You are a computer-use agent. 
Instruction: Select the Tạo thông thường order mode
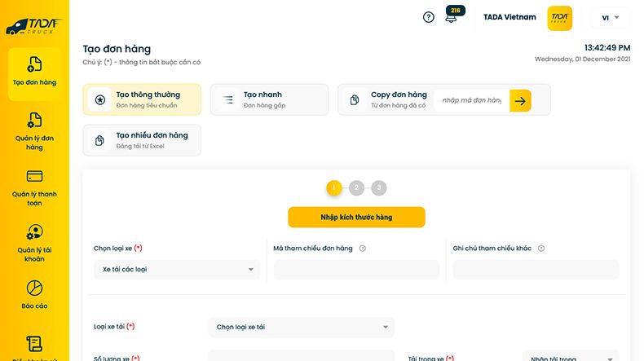click(142, 99)
